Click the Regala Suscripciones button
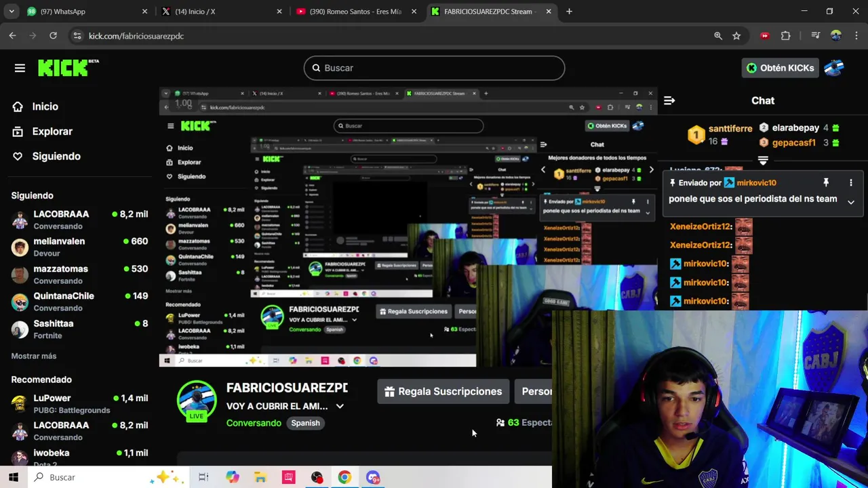This screenshot has width=868, height=488. (x=443, y=391)
